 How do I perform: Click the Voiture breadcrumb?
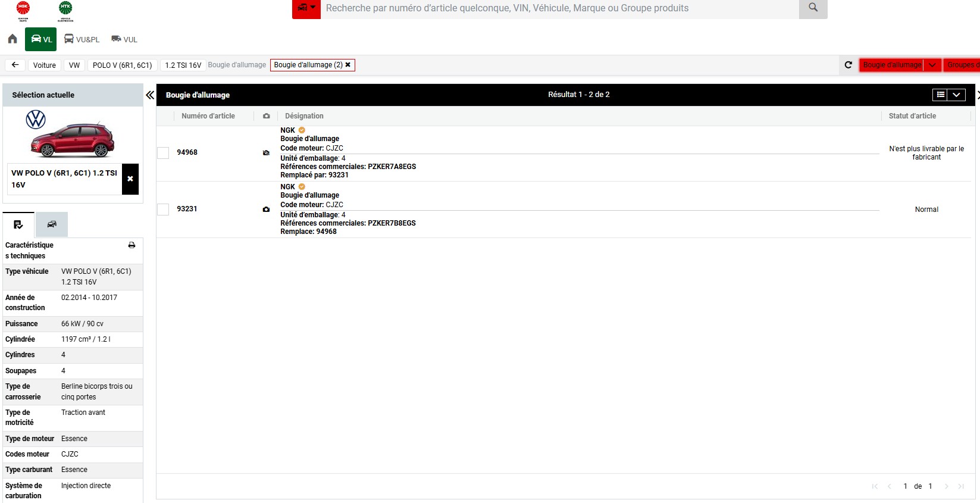pos(45,65)
